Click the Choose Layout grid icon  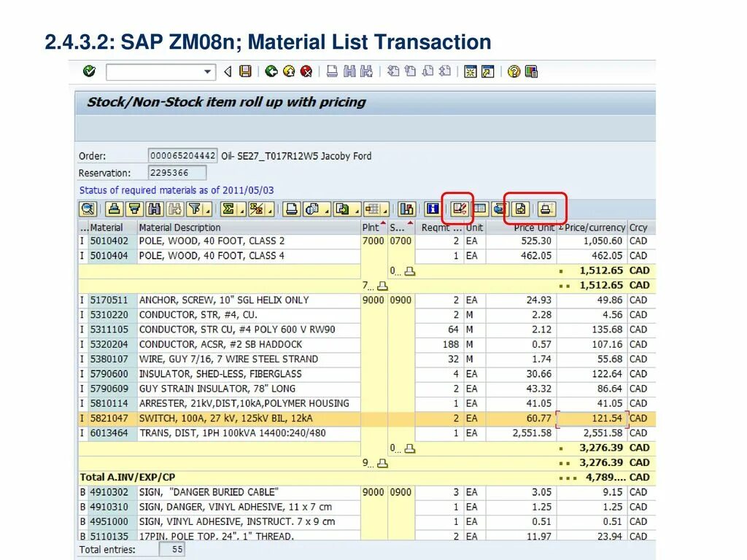(373, 209)
